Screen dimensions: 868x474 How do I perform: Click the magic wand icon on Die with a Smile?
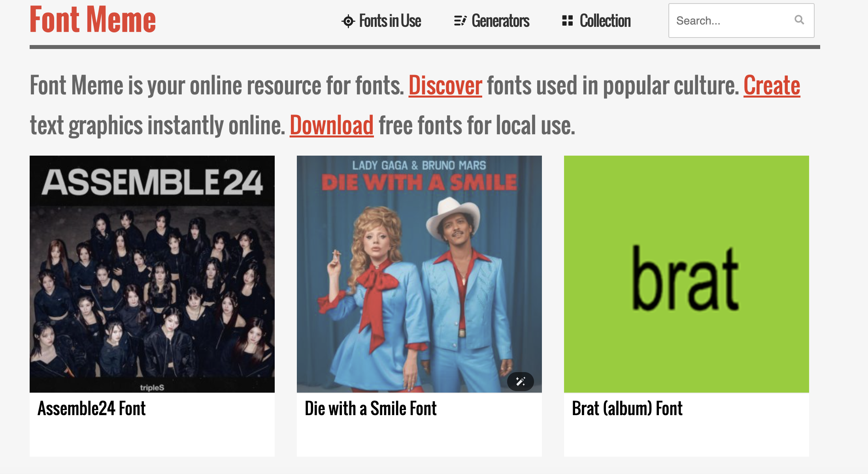[521, 381]
